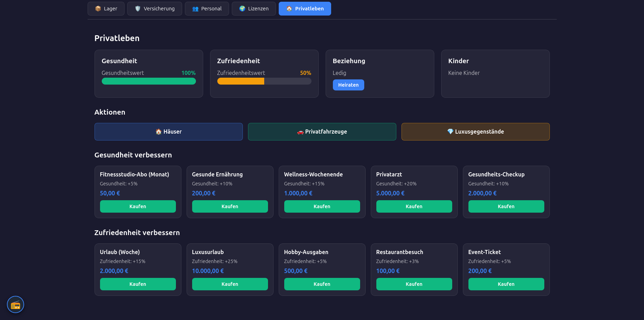The width and height of the screenshot is (644, 320).
Task: Click the house icon in Häuser button
Action: coord(159,132)
